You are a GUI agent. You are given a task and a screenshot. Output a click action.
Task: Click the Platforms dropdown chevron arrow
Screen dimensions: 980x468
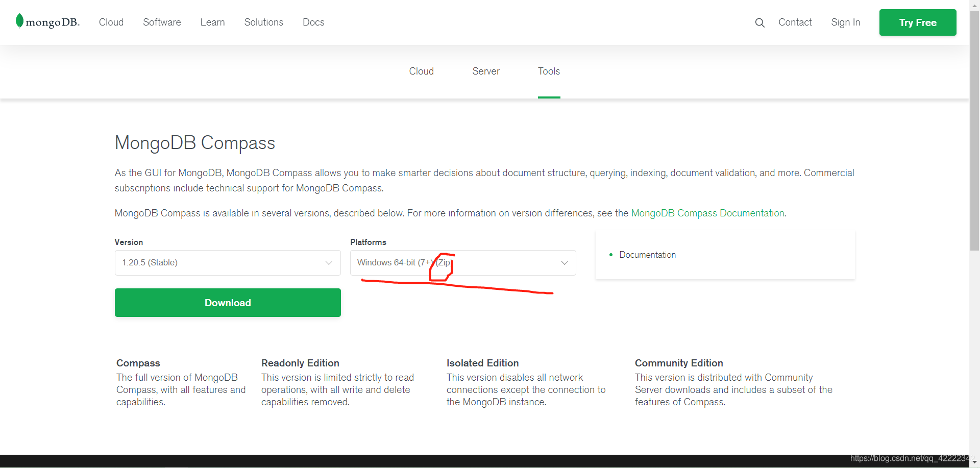coord(565,263)
